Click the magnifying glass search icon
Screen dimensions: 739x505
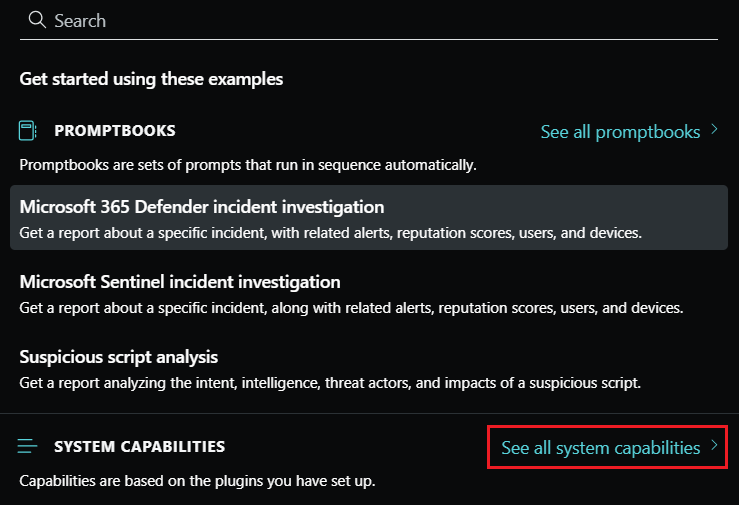click(37, 20)
